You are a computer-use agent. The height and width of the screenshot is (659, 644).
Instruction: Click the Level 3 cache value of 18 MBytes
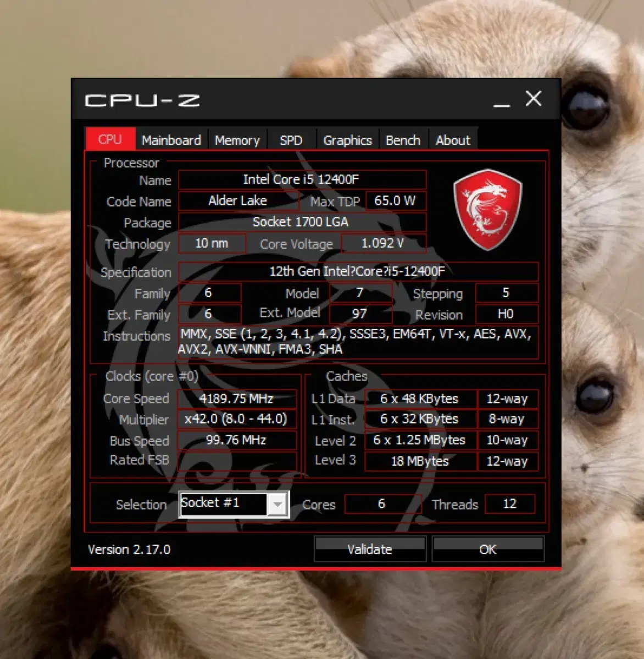pos(419,461)
